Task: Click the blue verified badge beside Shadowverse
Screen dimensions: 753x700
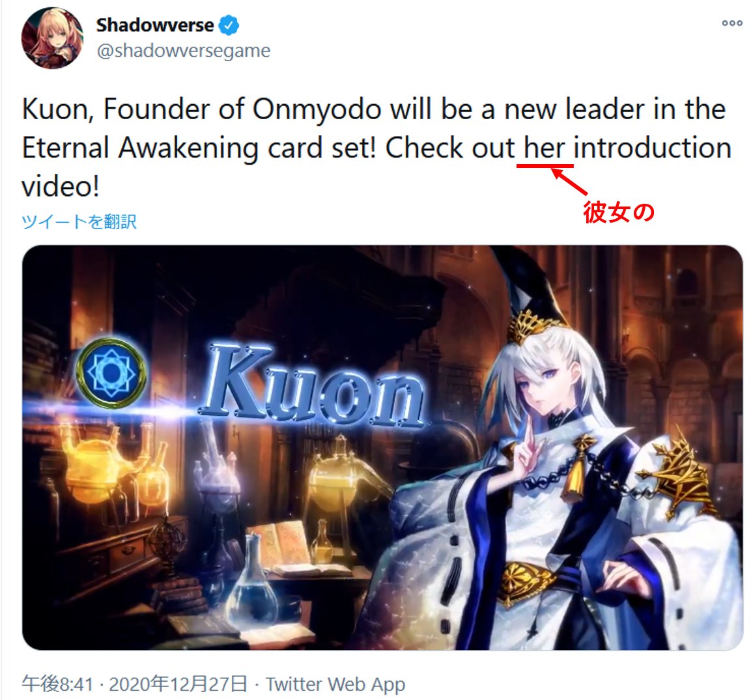Action: coord(229,25)
